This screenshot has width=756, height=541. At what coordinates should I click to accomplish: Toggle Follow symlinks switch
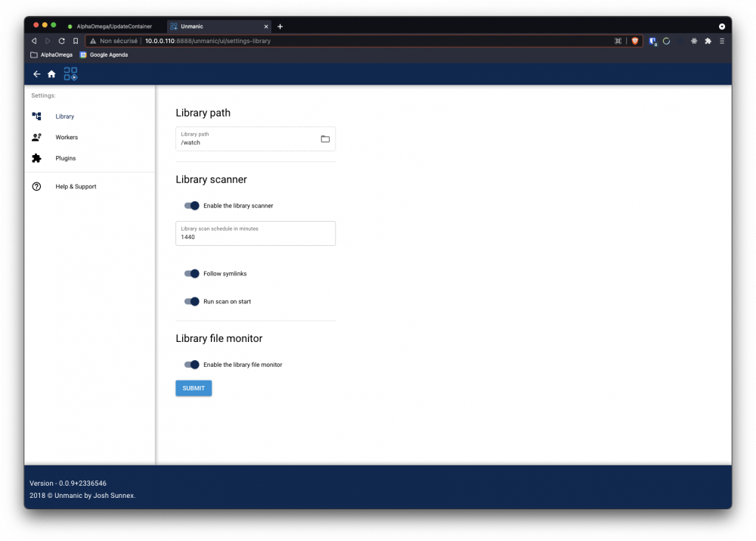click(191, 274)
